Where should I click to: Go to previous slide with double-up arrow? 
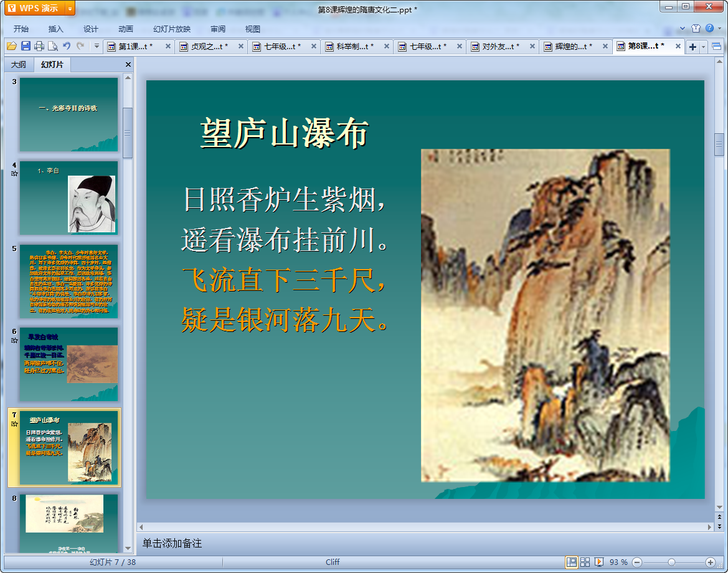click(x=719, y=517)
